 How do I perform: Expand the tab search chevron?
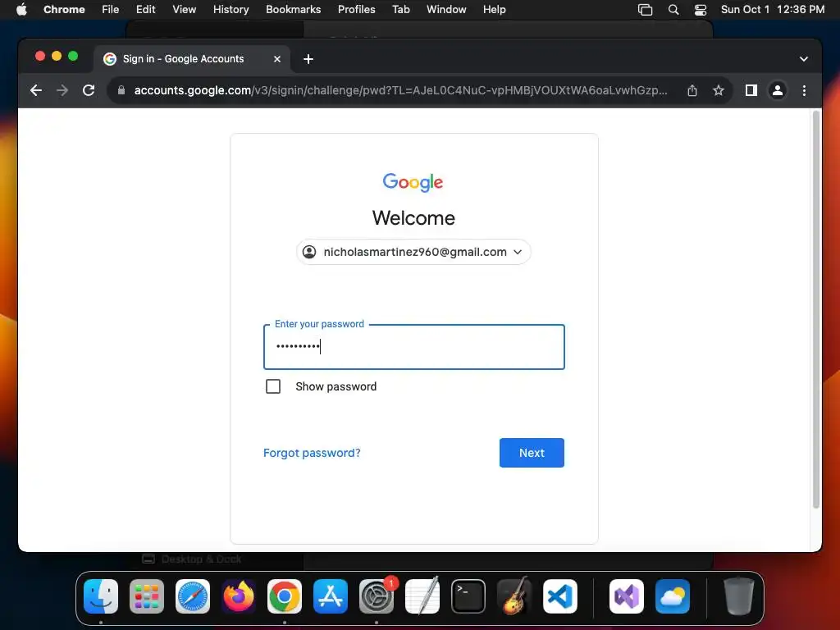804,59
